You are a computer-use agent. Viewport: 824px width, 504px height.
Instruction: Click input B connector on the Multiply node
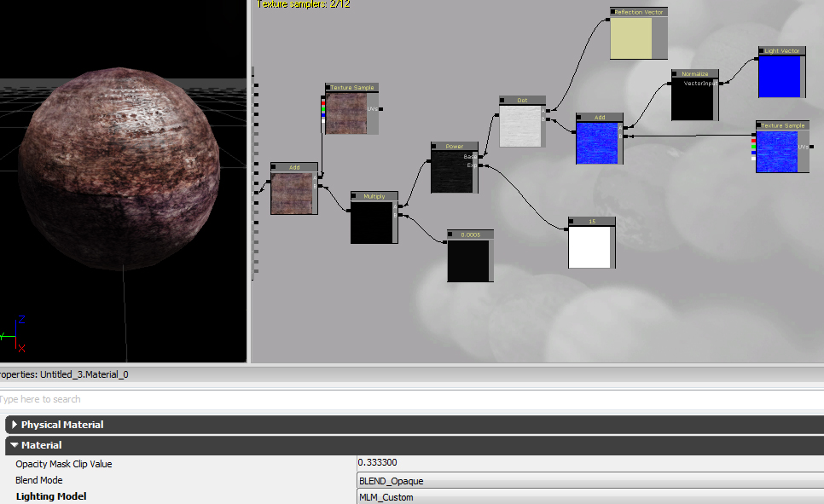tap(400, 215)
